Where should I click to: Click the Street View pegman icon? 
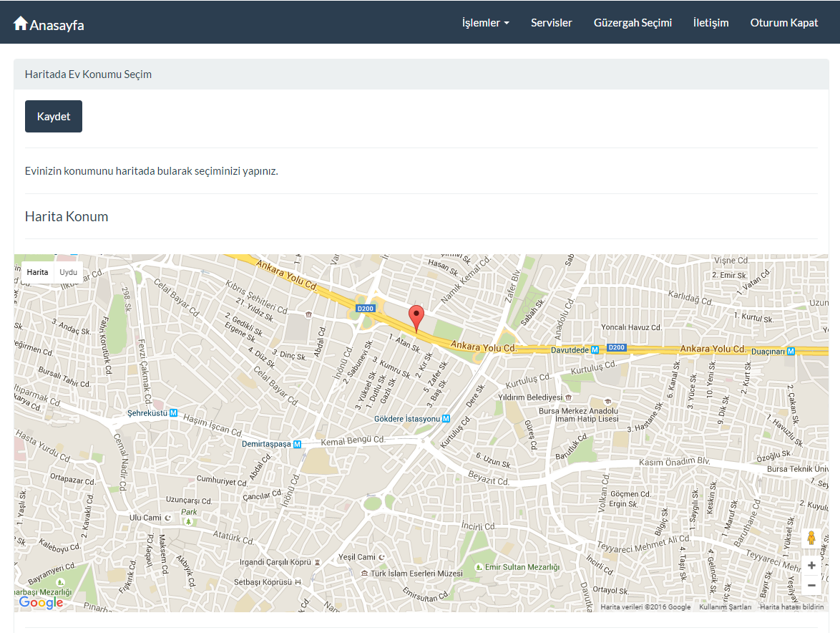point(811,538)
